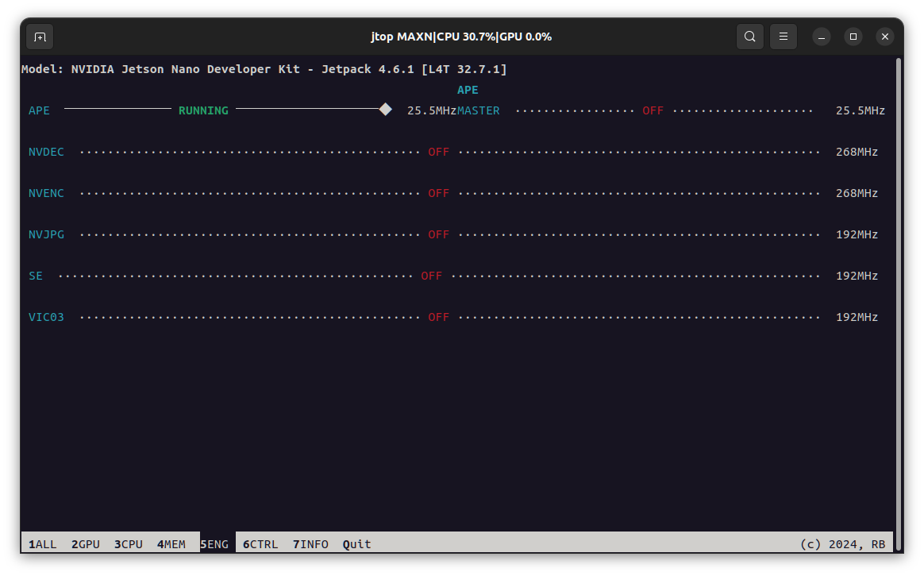Open the terminal hamburger menu
924x576 pixels.
(x=783, y=37)
